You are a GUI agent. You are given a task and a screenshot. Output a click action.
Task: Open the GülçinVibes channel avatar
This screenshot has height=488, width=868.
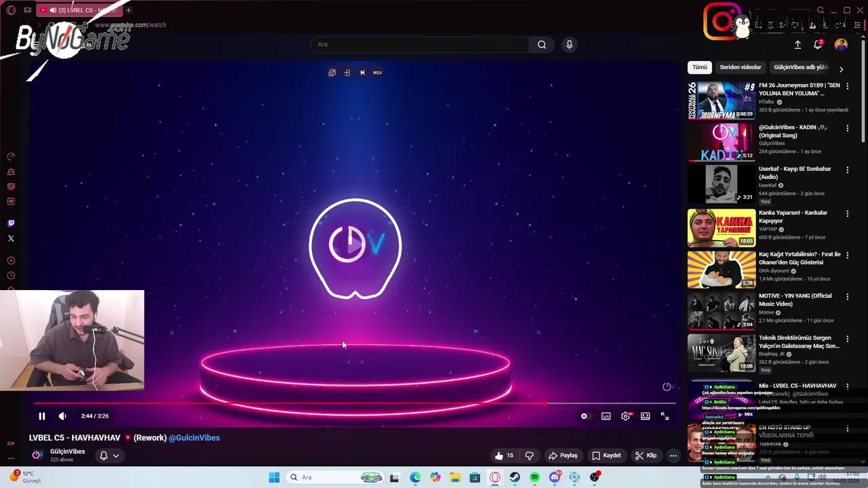pyautogui.click(x=37, y=455)
